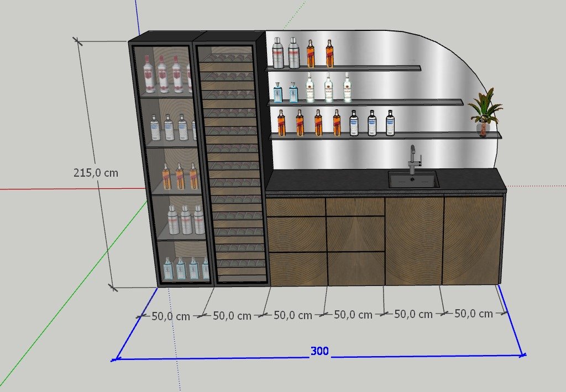Click the blue 300 total width dimension

319,351
